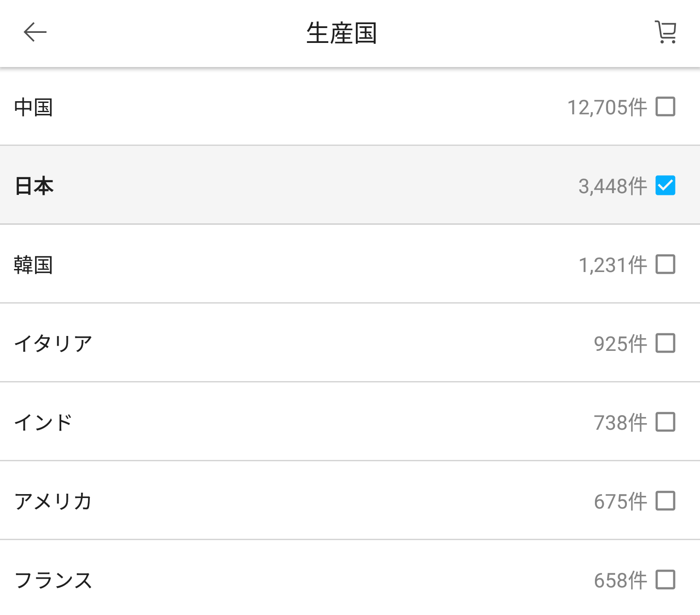Tap the 生産国 header title
Viewport: 700px width, 615px height.
point(344,31)
